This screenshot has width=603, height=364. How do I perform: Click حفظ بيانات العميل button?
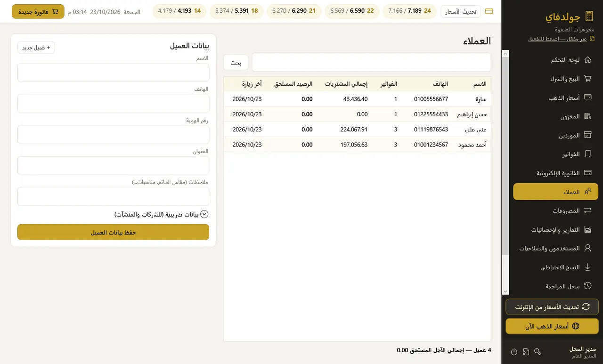click(x=113, y=232)
